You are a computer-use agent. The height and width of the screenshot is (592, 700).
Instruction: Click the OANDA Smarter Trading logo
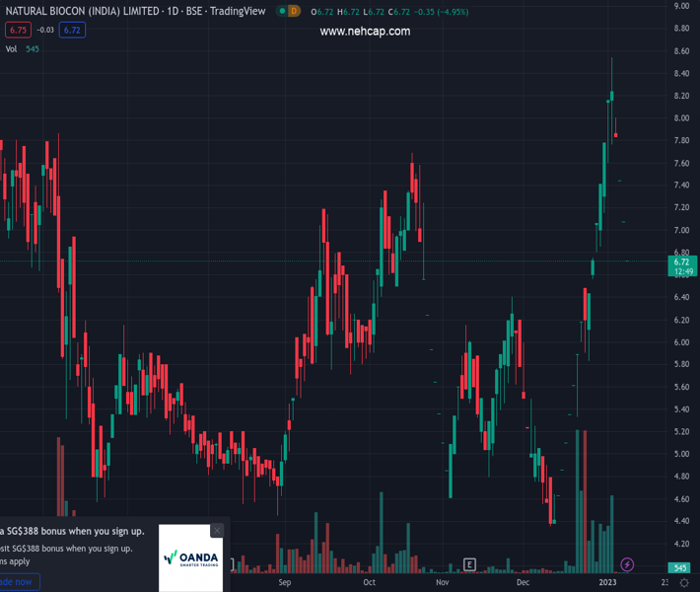(190, 558)
